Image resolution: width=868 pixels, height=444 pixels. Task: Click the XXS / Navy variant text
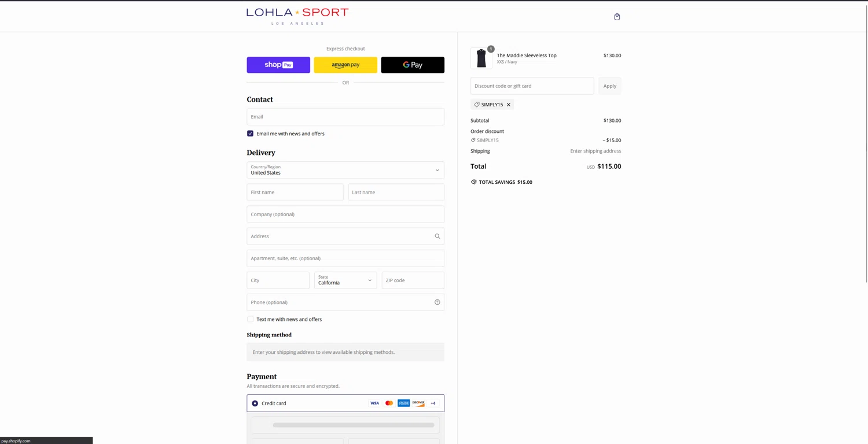pyautogui.click(x=507, y=62)
